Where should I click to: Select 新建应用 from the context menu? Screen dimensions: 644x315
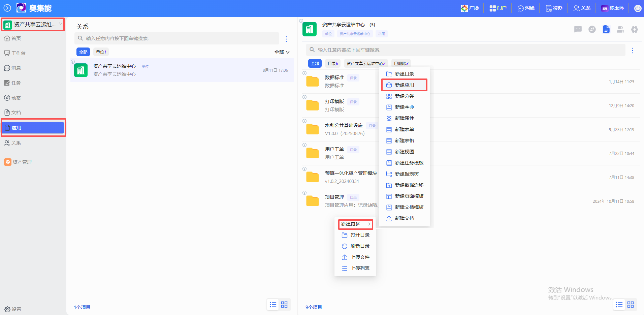(x=404, y=85)
